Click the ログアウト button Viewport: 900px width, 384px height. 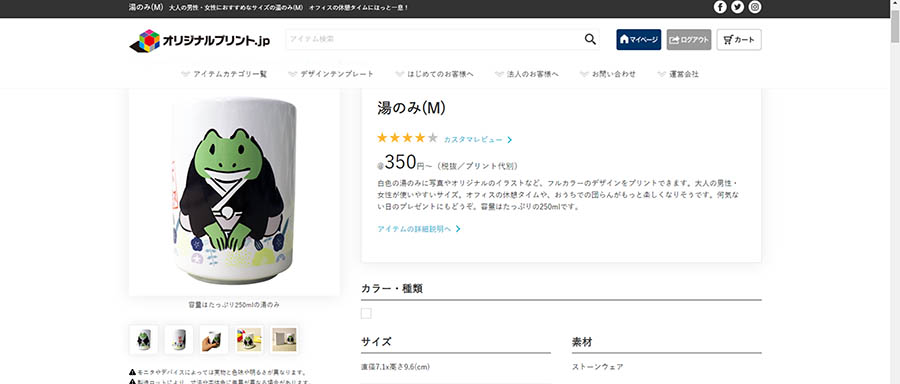tap(689, 40)
